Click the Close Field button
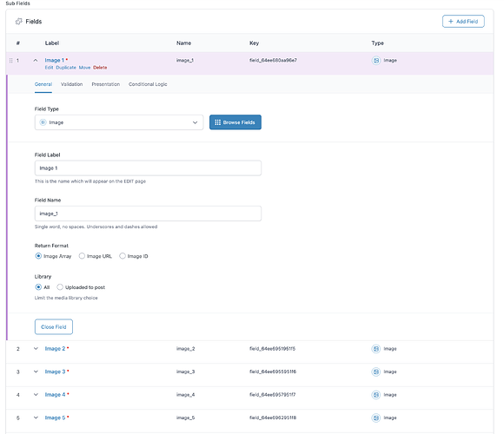 [x=54, y=326]
